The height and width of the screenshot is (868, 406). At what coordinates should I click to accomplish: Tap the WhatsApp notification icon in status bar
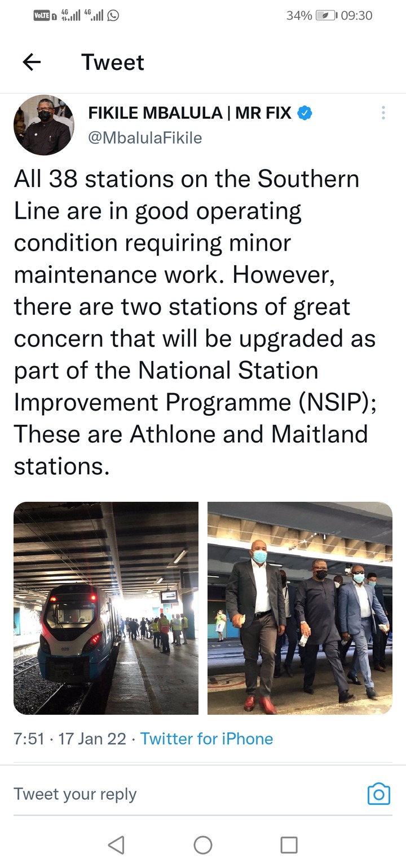pos(113,15)
